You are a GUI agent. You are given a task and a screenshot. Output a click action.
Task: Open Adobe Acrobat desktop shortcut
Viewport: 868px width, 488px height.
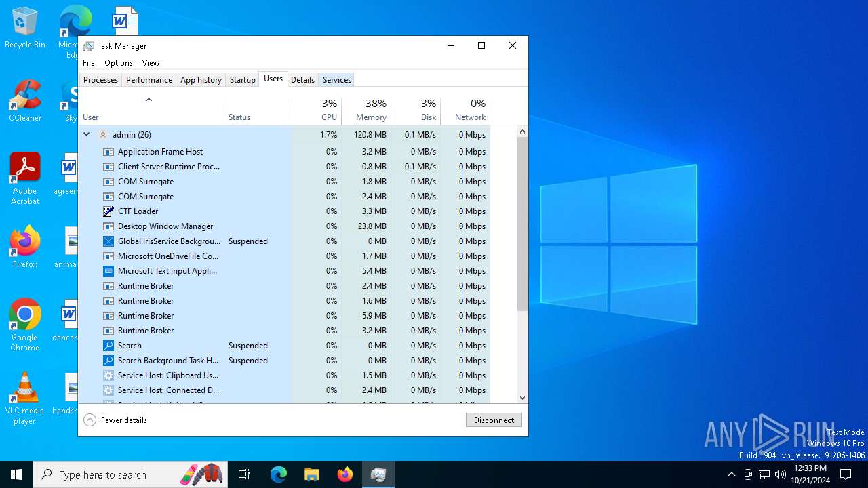(24, 179)
